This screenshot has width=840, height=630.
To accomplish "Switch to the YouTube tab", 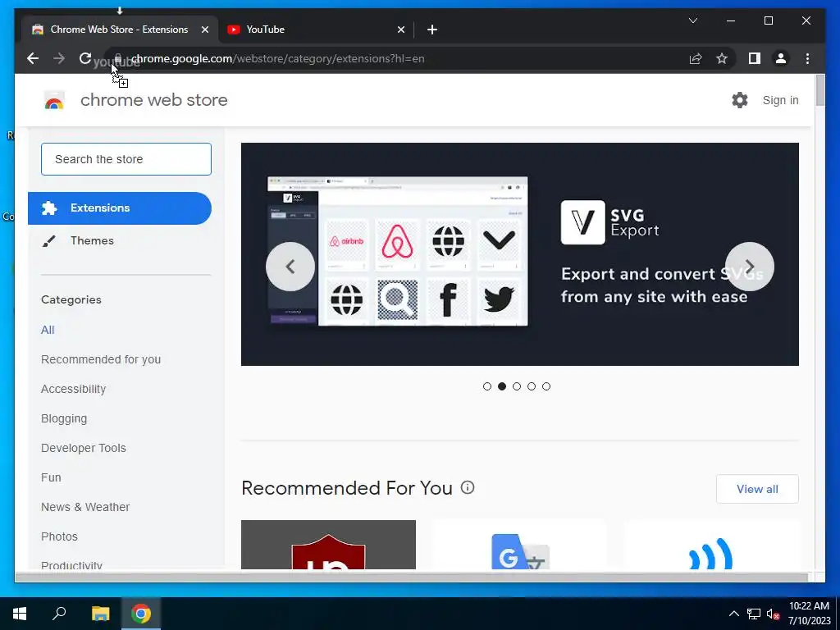I will tap(316, 30).
